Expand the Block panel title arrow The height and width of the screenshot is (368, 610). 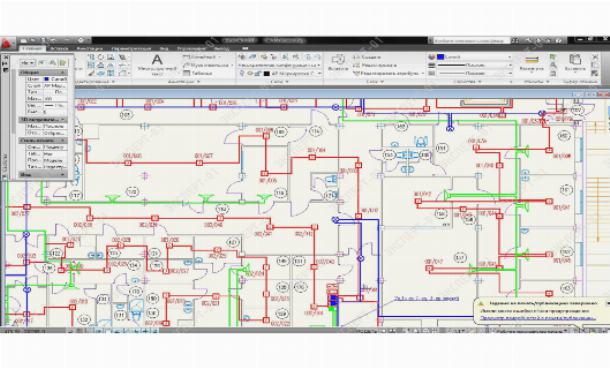tap(382, 82)
